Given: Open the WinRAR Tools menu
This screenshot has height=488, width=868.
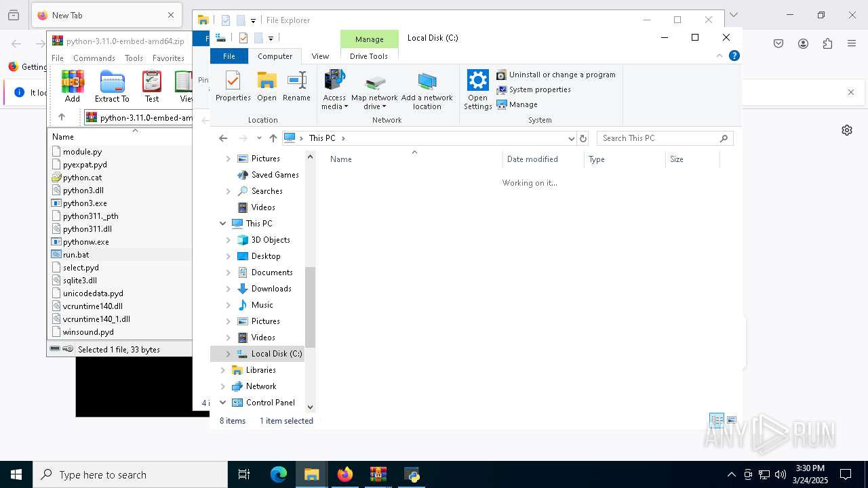Looking at the screenshot, I should point(134,58).
